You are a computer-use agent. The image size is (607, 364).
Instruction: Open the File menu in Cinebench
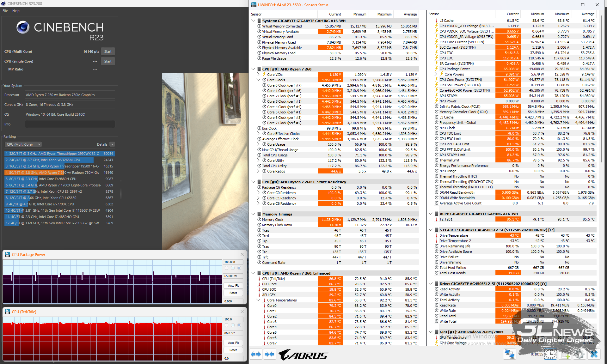(x=5, y=11)
